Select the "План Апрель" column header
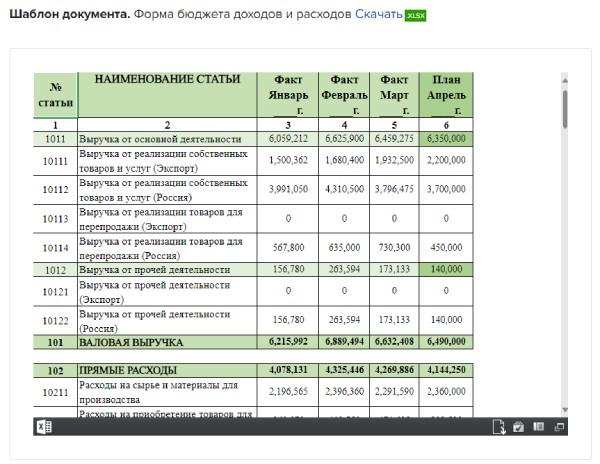600x464 pixels. 446,94
